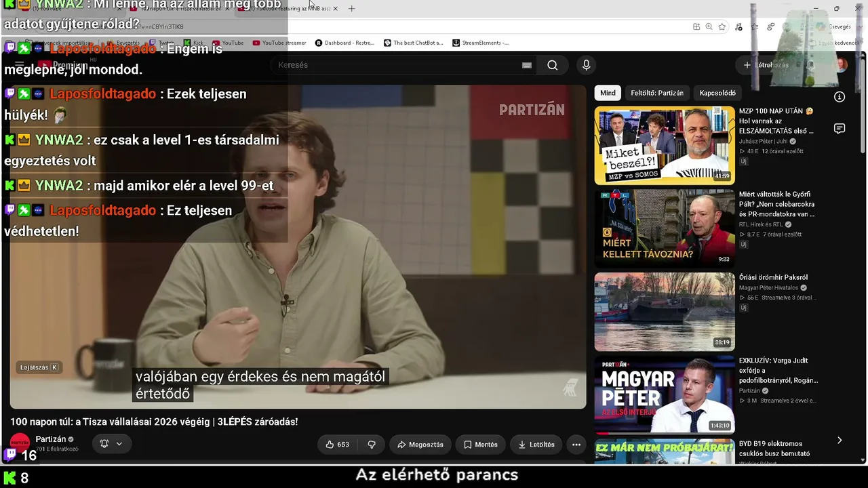Click the PARTIZÁN watermark logo in the video

pos(532,110)
